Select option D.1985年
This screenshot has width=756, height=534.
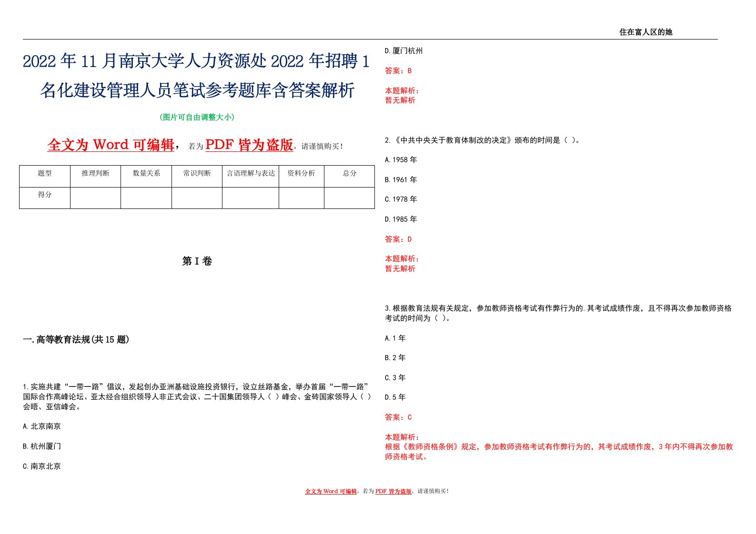click(x=401, y=219)
